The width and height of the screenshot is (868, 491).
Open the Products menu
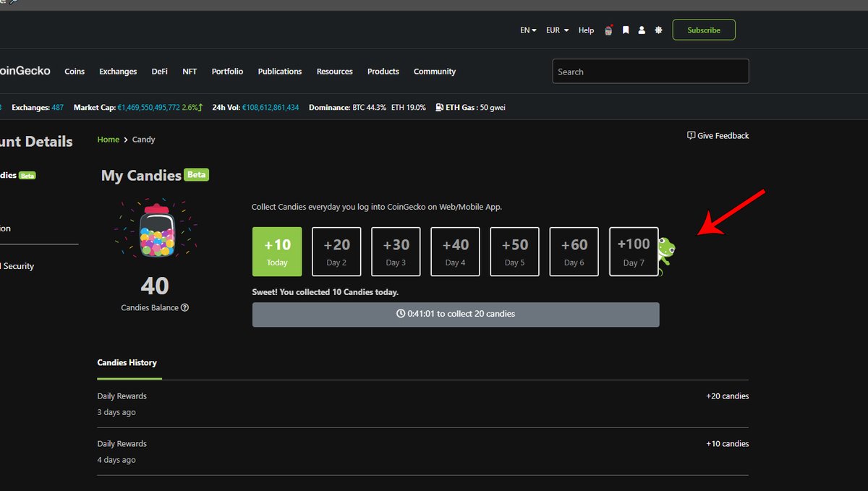click(x=383, y=72)
